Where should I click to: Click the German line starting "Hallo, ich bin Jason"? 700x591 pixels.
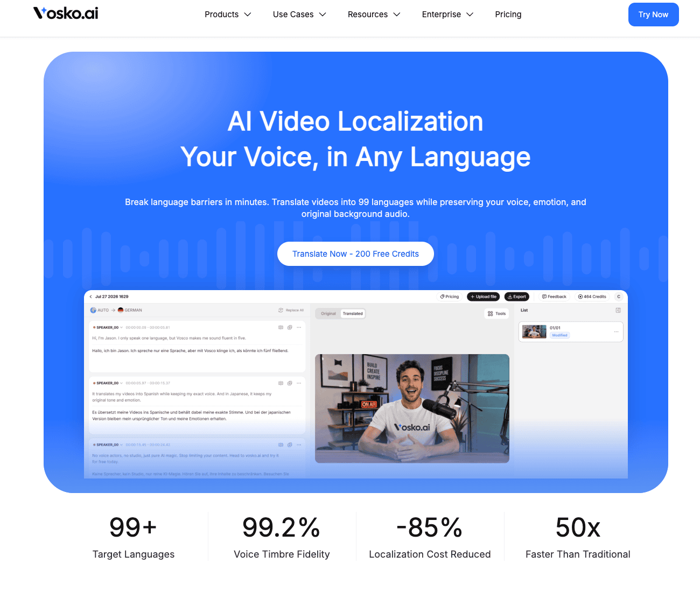pyautogui.click(x=190, y=350)
